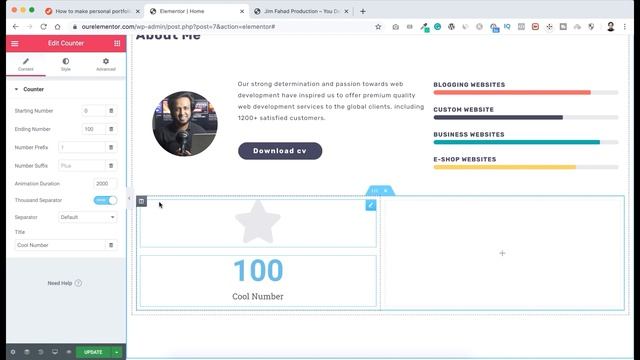Click the section edit handle
This screenshot has height=360, width=640.
[x=374, y=191]
